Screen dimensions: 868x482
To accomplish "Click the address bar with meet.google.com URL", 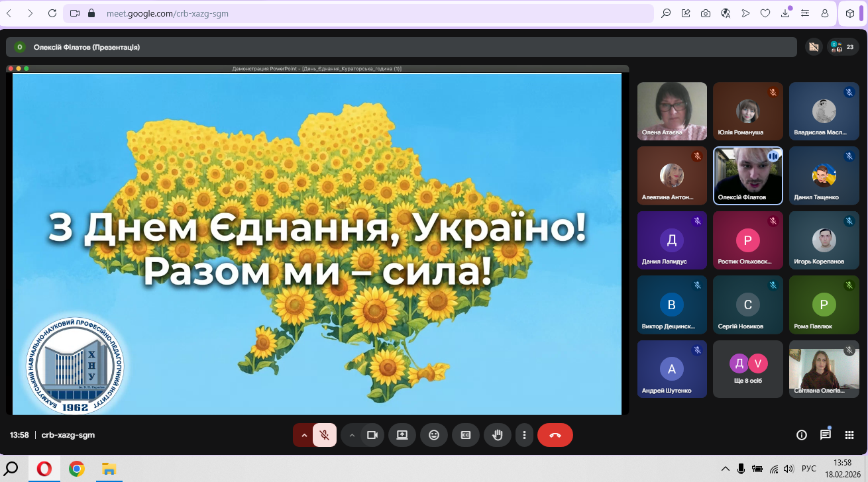I will [x=358, y=13].
